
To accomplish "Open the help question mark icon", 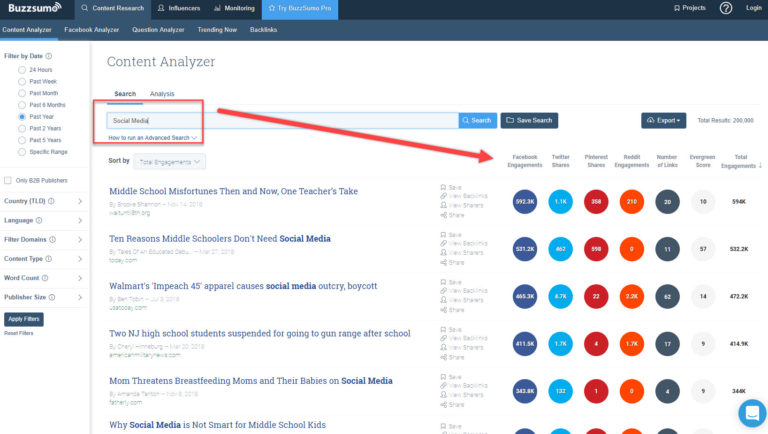I will click(x=725, y=8).
